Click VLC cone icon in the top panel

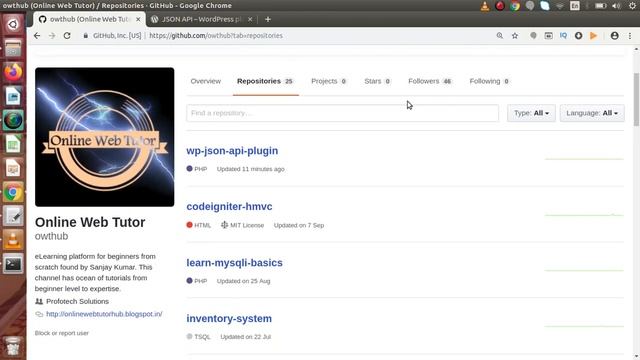click(485, 6)
